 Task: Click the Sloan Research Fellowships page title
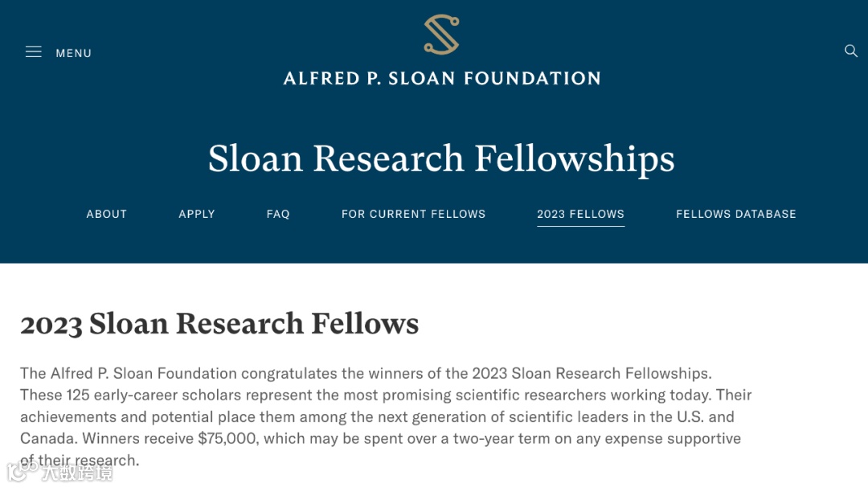(441, 158)
